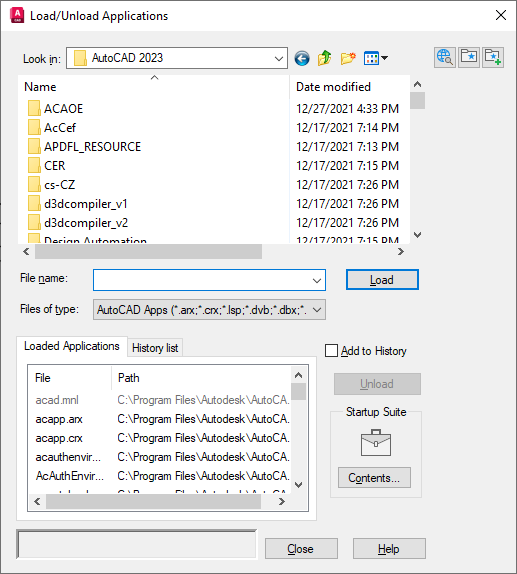Click the file browser scroll up arrow
The width and height of the screenshot is (517, 574).
(417, 84)
